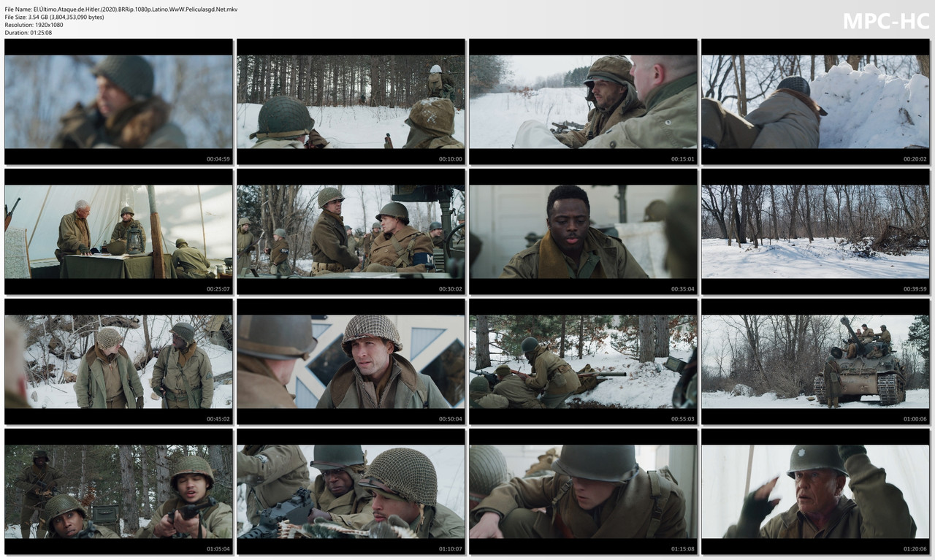Click the Duration 01:25:08 text

tap(28, 33)
